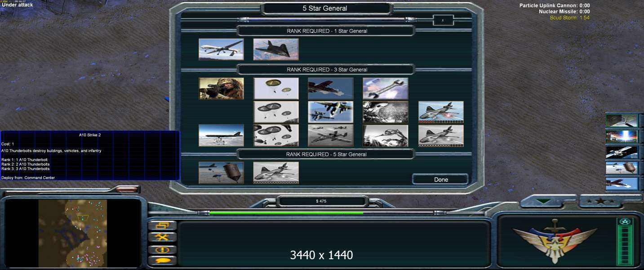644x270 pixels.
Task: Activate the Particle Cannon beam shortcut
Action: click(622, 136)
